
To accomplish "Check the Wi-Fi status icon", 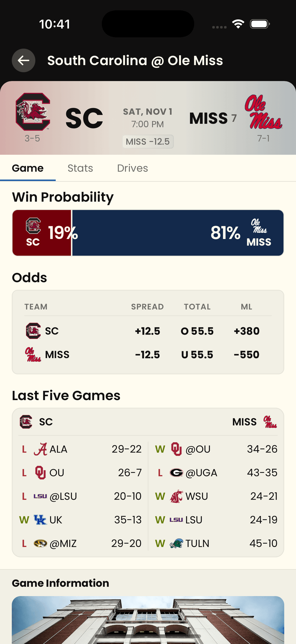I will click(238, 24).
